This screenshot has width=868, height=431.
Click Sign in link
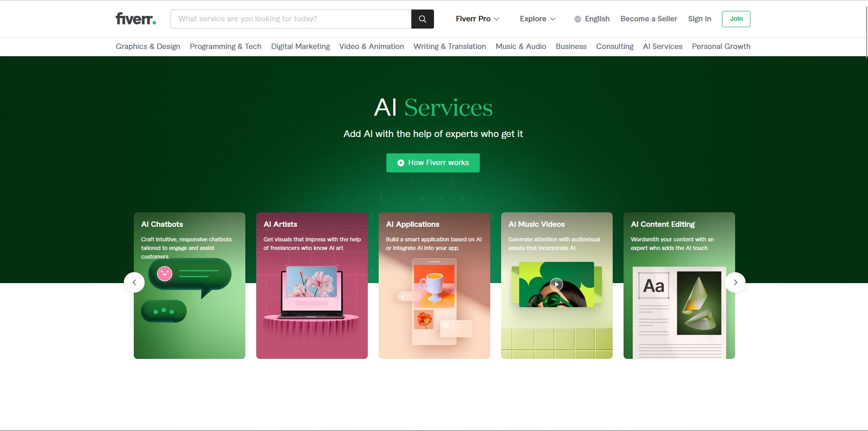click(699, 19)
